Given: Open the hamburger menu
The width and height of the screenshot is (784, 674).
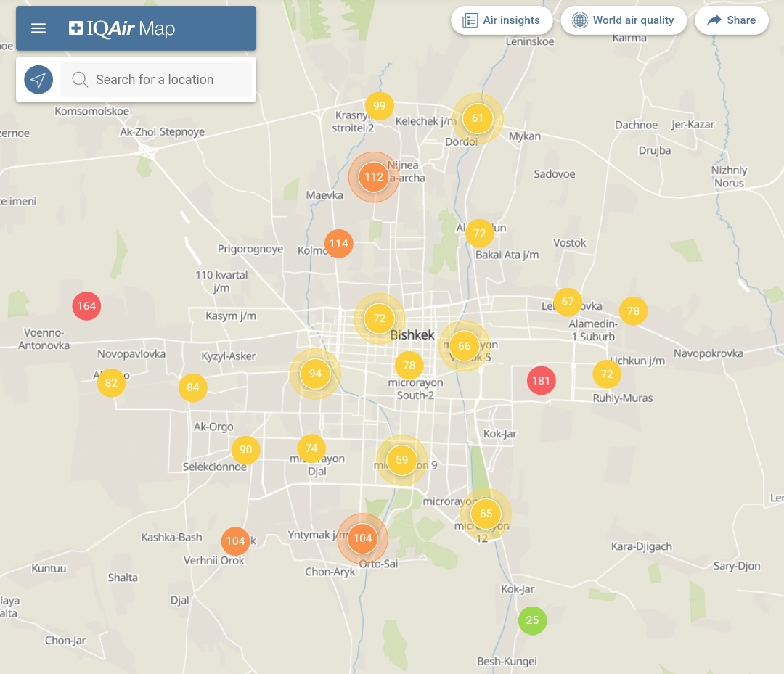Looking at the screenshot, I should [38, 28].
